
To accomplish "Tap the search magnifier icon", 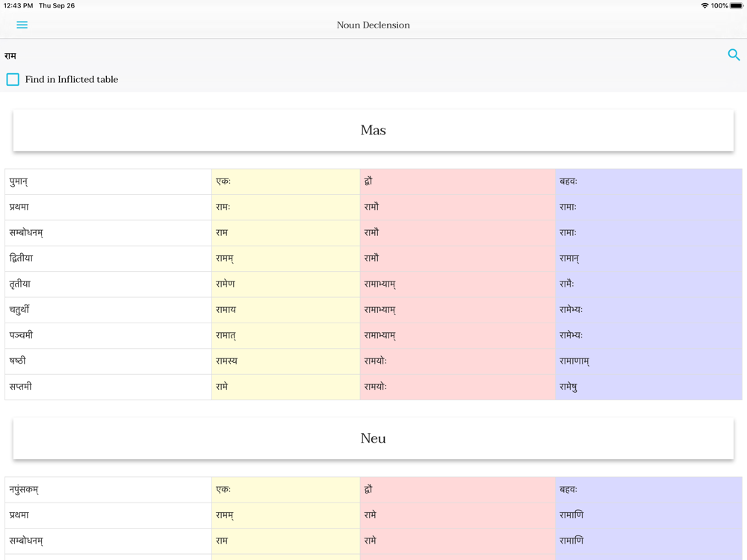I will click(734, 55).
